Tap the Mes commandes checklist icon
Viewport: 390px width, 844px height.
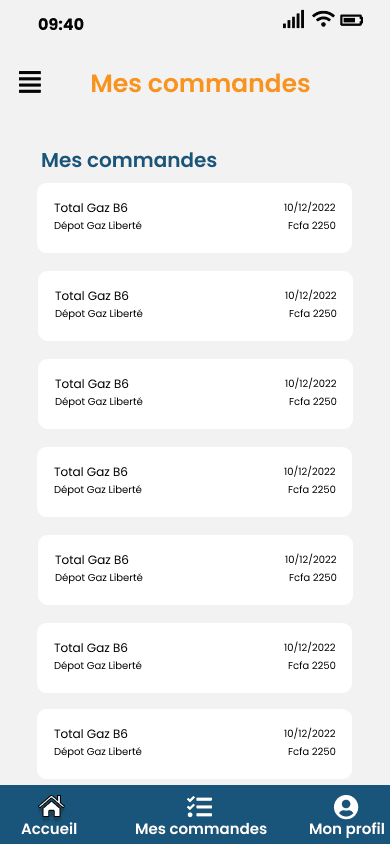point(200,806)
